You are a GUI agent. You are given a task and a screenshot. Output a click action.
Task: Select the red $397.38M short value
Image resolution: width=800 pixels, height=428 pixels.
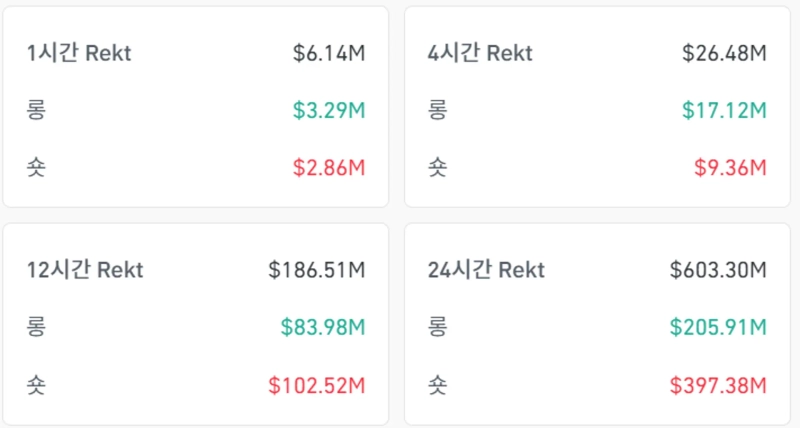[x=718, y=383]
